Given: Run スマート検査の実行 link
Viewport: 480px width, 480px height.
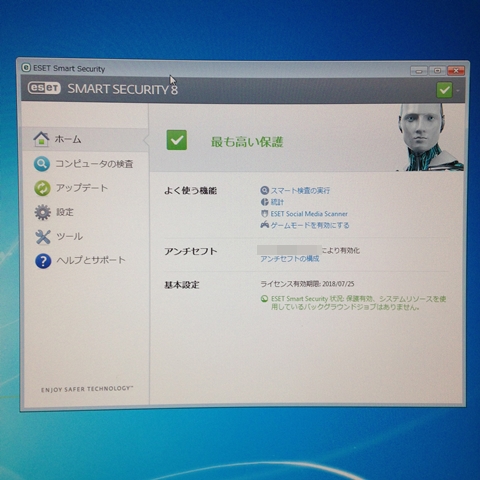Looking at the screenshot, I should pyautogui.click(x=300, y=191).
